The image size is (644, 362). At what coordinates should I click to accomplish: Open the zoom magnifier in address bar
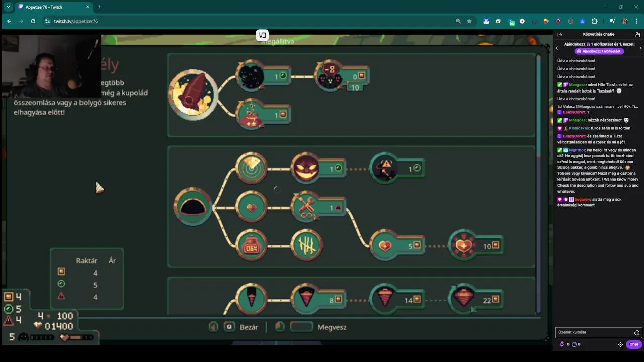458,21
